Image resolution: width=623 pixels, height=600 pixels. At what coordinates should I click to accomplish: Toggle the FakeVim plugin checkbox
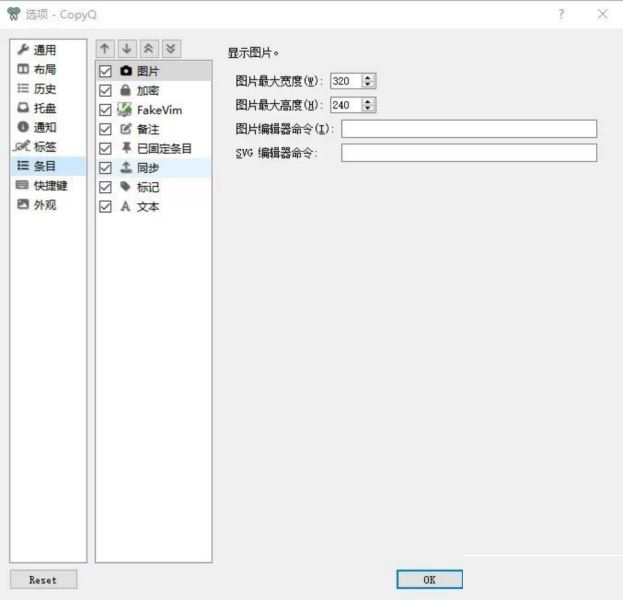tap(105, 110)
